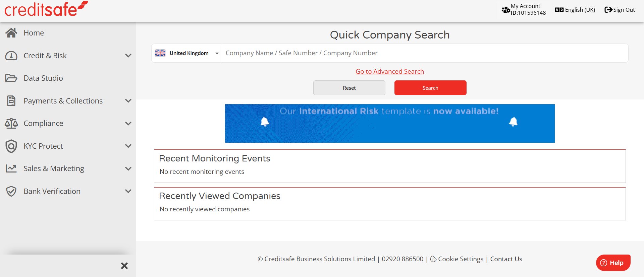This screenshot has width=644, height=277.
Task: Click the My Account users icon
Action: pos(506,10)
